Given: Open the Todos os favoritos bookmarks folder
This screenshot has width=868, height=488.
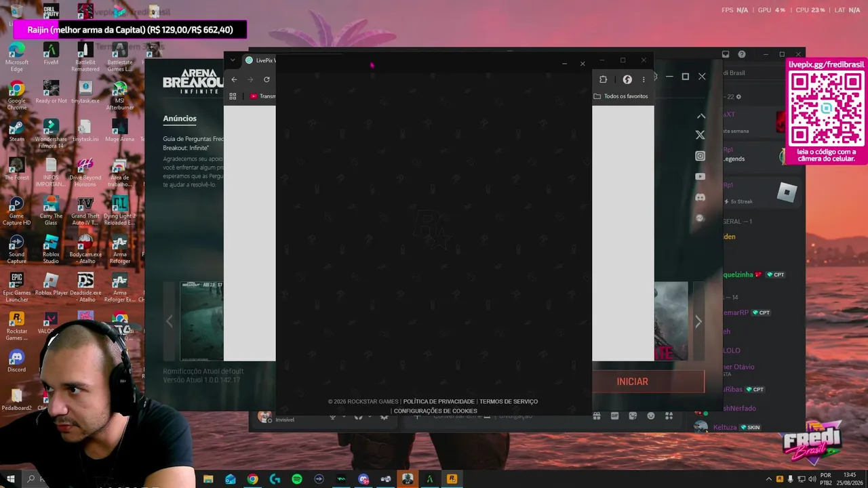Looking at the screenshot, I should click(620, 96).
